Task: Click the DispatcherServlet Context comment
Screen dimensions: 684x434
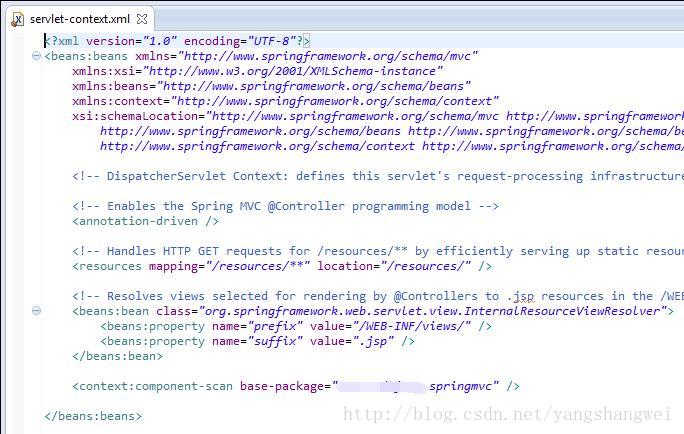Action: 378,176
